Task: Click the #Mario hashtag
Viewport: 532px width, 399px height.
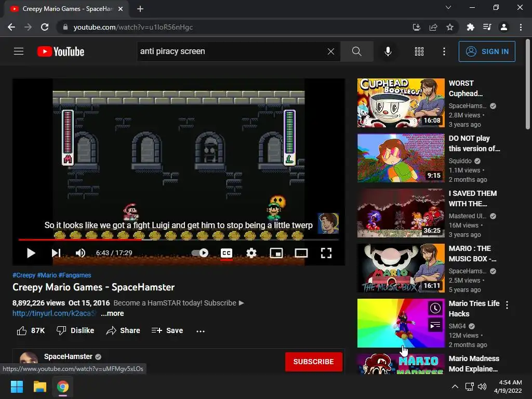Action: point(47,275)
